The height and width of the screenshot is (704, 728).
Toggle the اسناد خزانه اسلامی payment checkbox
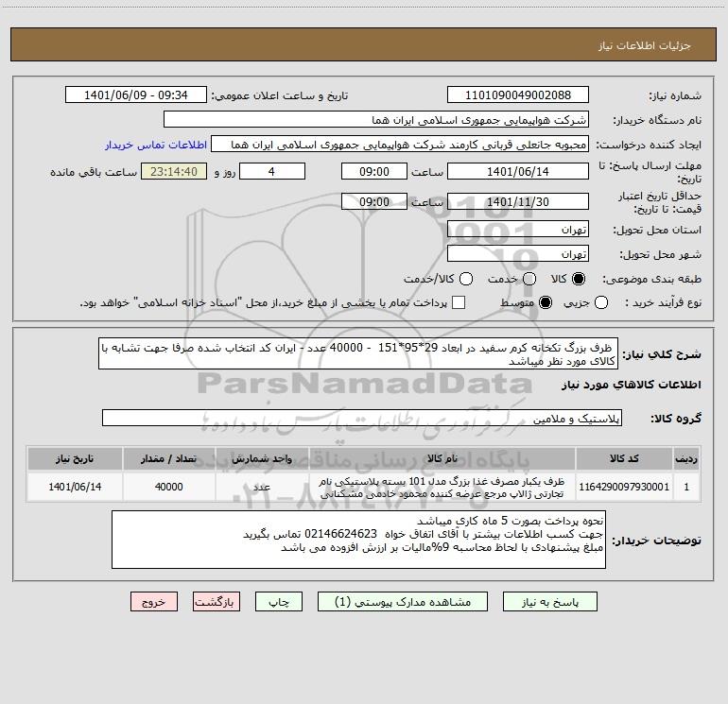[x=459, y=302]
